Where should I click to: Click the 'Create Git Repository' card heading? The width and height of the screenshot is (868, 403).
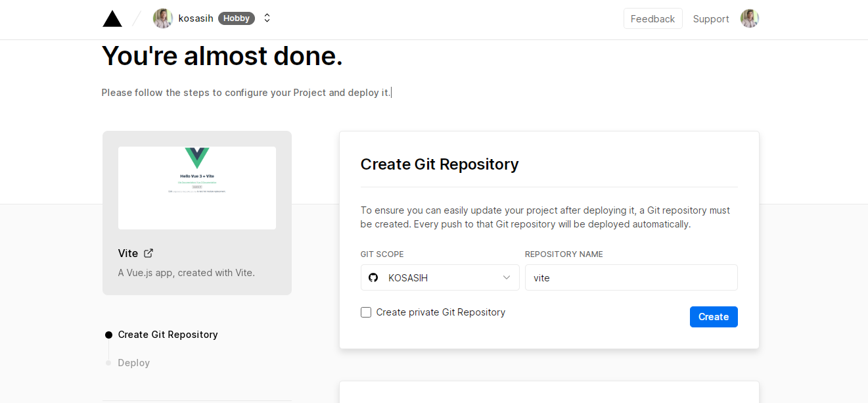(x=440, y=164)
